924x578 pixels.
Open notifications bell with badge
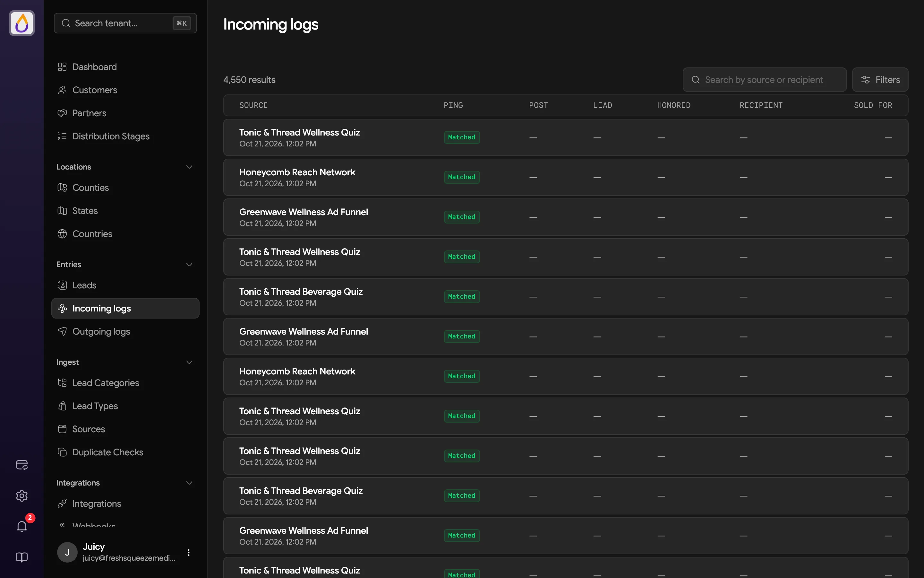tap(22, 526)
